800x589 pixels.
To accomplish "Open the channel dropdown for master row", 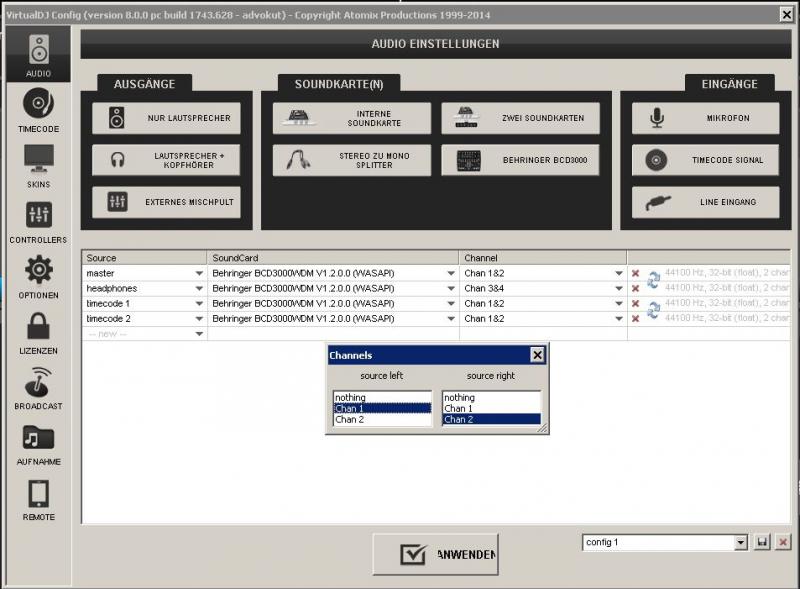I will (x=619, y=274).
